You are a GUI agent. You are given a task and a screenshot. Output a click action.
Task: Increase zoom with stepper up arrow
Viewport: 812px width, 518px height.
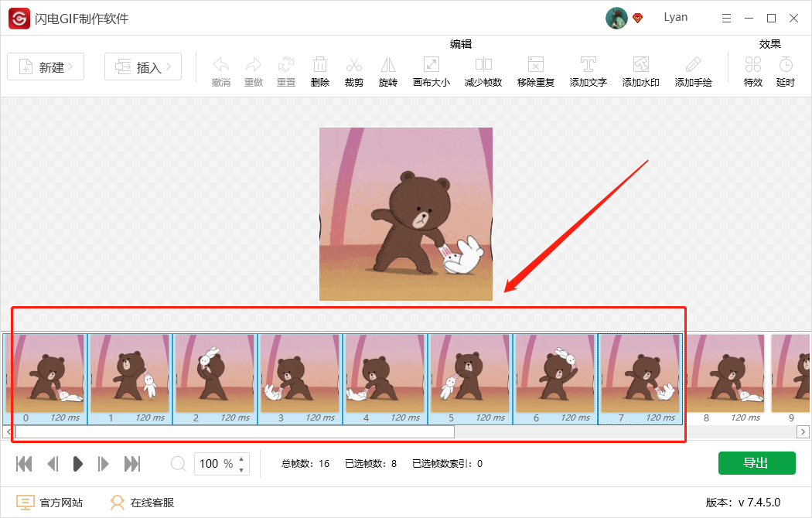[x=241, y=458]
